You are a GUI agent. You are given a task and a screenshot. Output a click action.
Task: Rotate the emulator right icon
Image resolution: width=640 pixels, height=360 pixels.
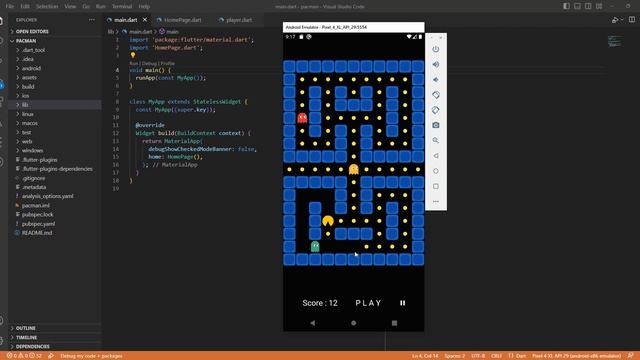pos(436,110)
